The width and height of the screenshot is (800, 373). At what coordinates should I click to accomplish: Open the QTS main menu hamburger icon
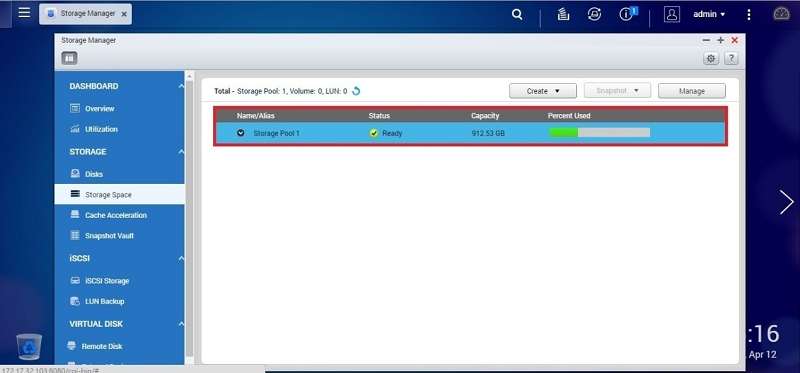[x=24, y=13]
